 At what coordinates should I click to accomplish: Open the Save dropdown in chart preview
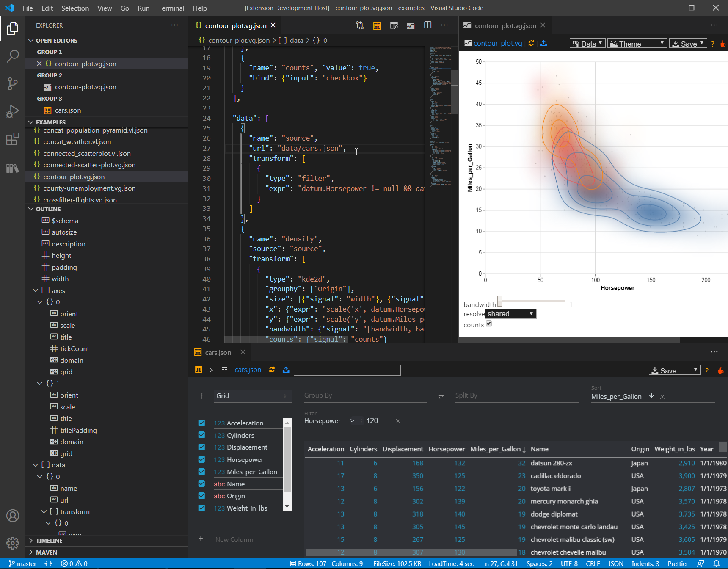[688, 44]
